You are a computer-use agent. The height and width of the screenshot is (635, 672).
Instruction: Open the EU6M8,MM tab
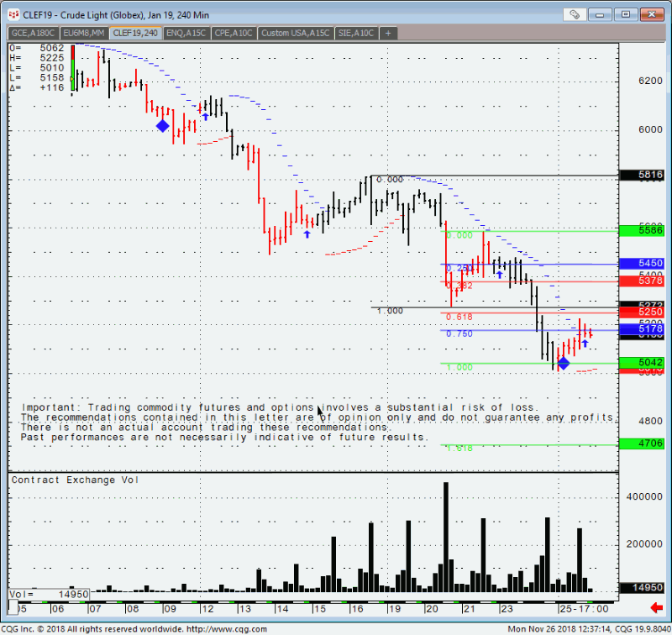pos(85,33)
